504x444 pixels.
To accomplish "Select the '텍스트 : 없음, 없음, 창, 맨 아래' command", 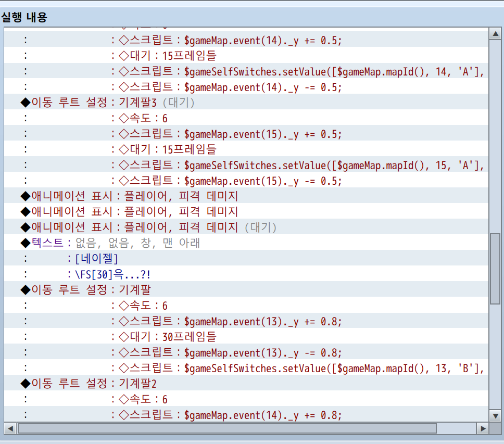I will (246, 243).
